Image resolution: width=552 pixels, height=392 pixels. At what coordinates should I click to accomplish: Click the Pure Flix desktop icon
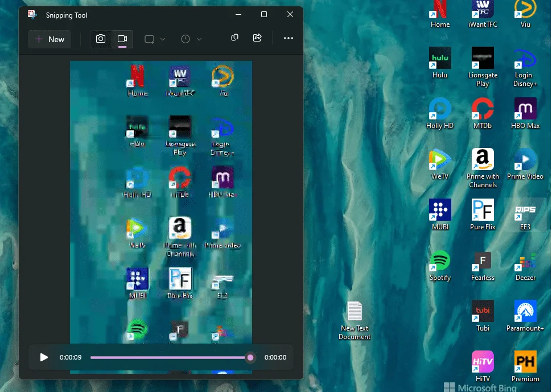483,215
